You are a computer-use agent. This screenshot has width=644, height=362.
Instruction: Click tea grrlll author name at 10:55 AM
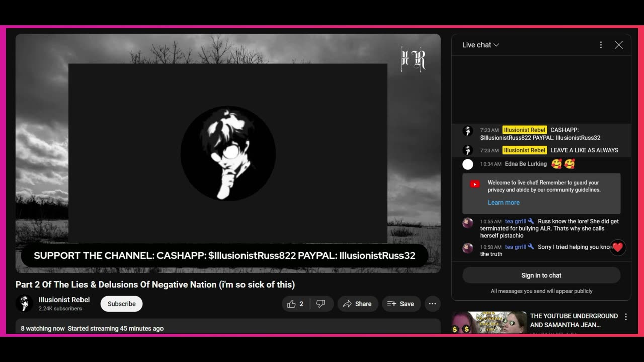(x=516, y=221)
